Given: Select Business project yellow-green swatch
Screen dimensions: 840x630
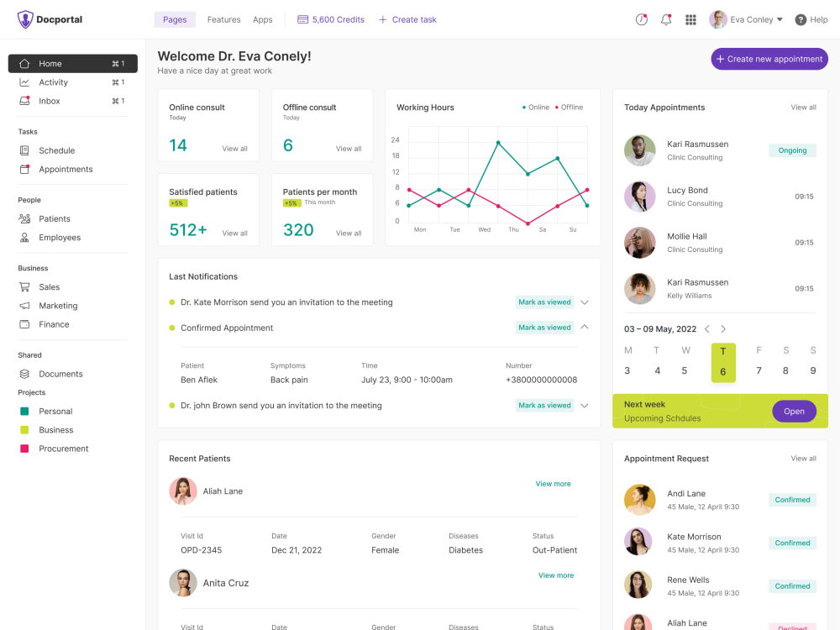Looking at the screenshot, I should (x=24, y=430).
